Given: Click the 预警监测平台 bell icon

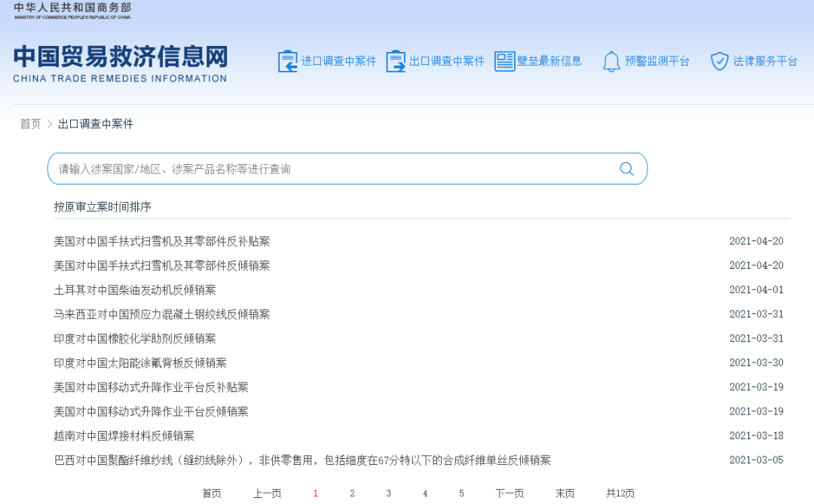Looking at the screenshot, I should point(611,61).
